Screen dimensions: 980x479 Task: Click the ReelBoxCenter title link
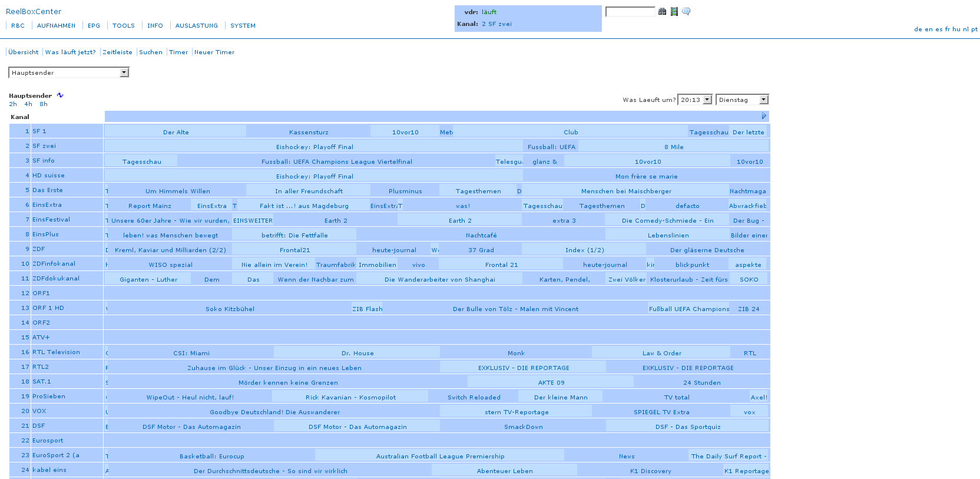(34, 11)
